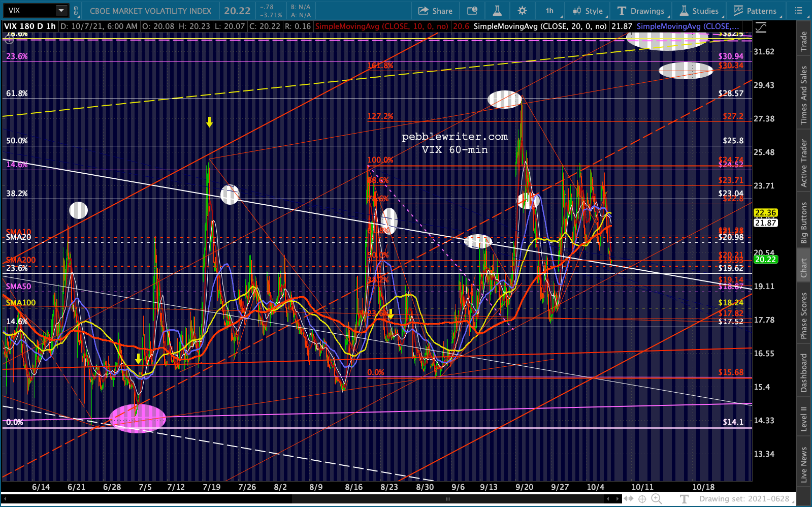Open the 1h timeframe dropdown
Viewport: 812px width, 507px height.
[550, 11]
